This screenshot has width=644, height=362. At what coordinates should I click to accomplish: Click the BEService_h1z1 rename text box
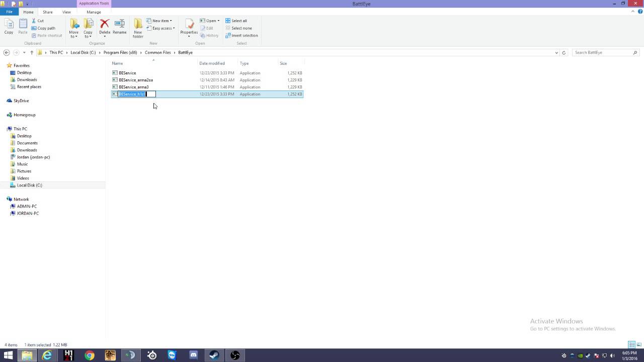(137, 94)
